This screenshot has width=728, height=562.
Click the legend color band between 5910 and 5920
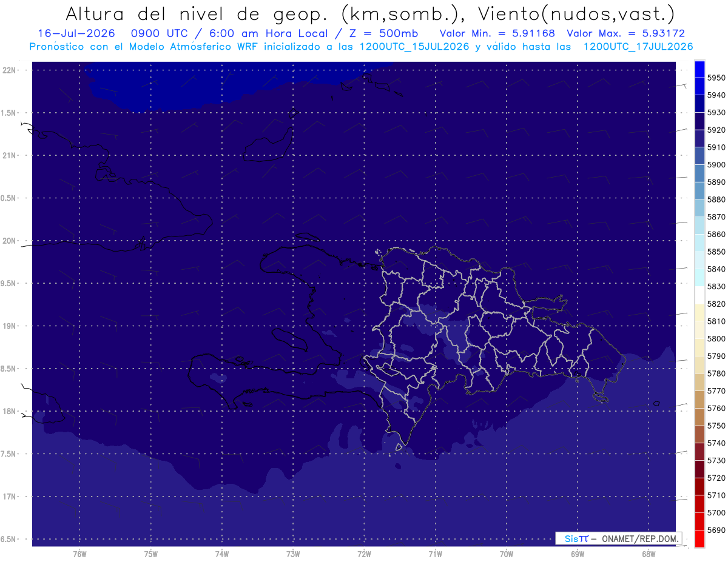699,138
